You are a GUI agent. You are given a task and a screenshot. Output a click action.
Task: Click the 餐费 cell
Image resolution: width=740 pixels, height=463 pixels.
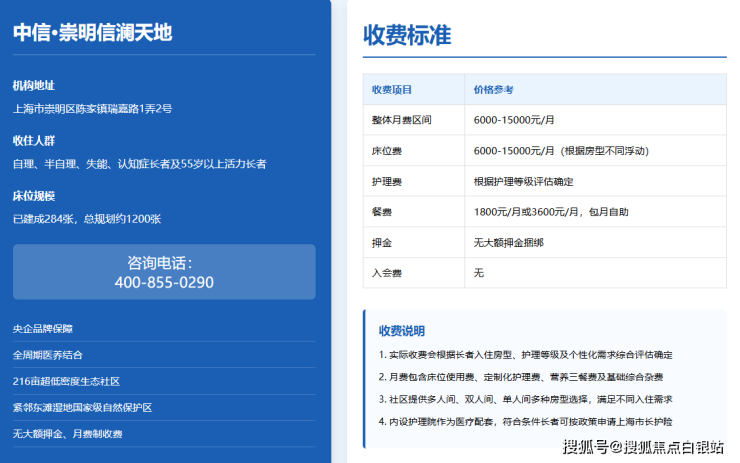pyautogui.click(x=414, y=212)
